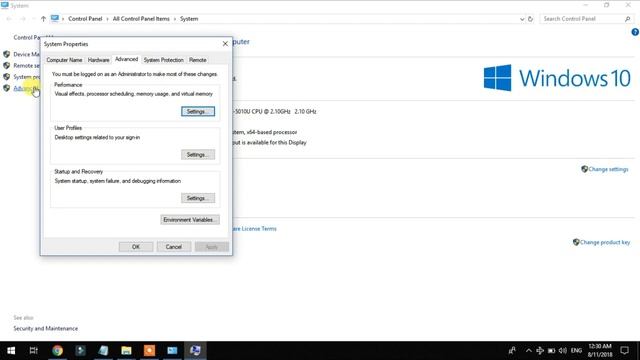
Task: Click Control Panel in breadcrumb
Action: [85, 19]
